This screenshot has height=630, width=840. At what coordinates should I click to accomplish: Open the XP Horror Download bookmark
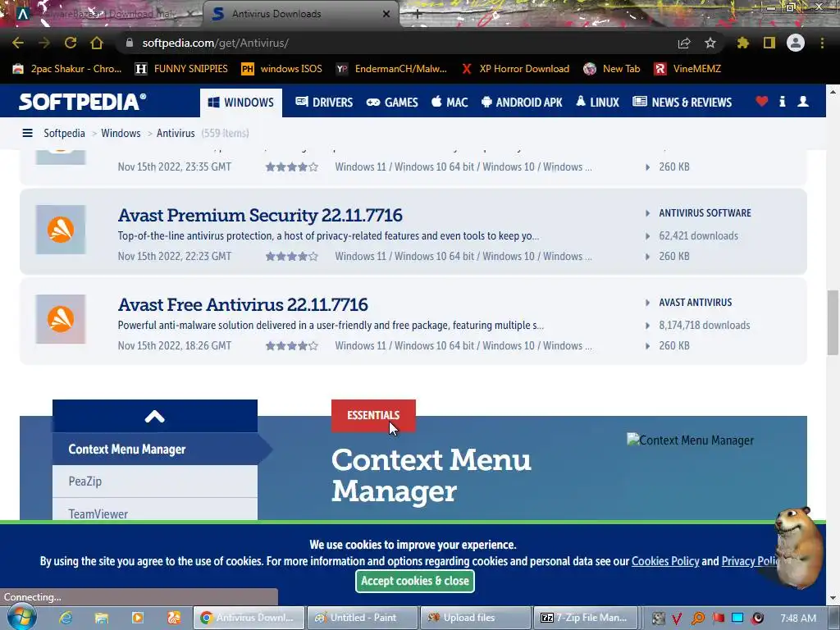[x=515, y=69]
